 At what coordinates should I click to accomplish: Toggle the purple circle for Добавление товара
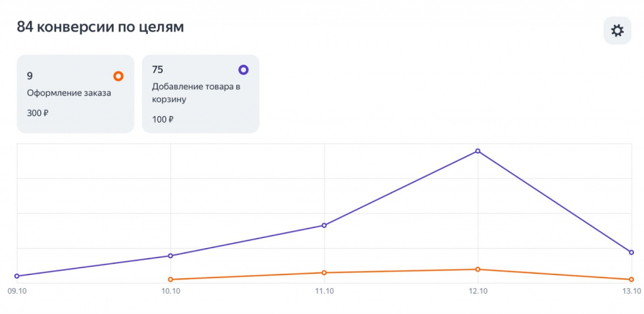(x=243, y=70)
